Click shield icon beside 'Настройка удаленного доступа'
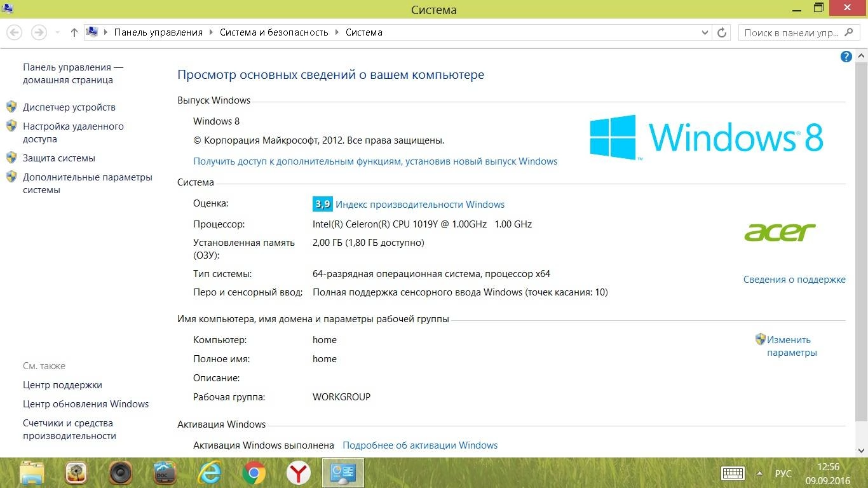Viewport: 868px width, 488px height. [x=11, y=126]
